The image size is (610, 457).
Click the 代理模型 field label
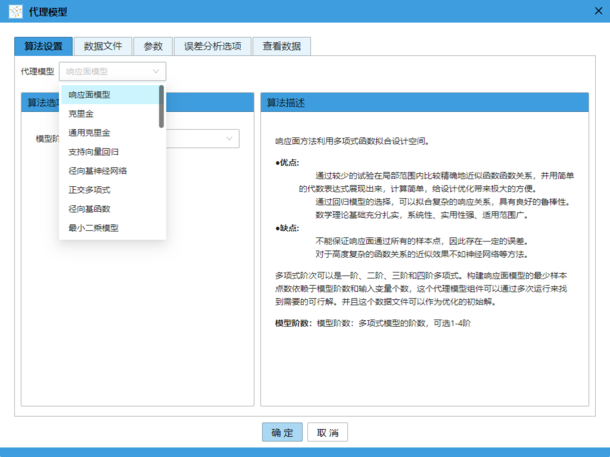coord(37,72)
